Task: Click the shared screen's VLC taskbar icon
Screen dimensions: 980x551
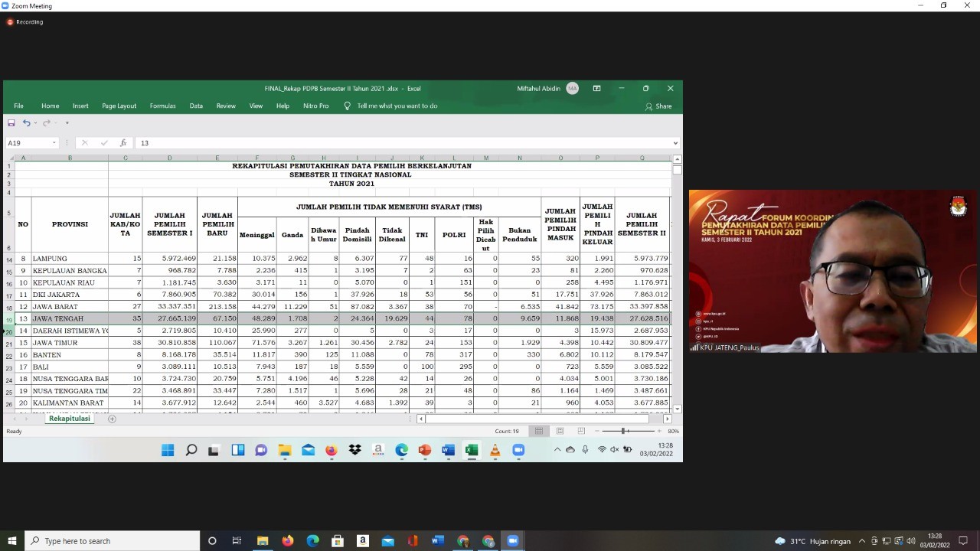Action: [x=495, y=450]
